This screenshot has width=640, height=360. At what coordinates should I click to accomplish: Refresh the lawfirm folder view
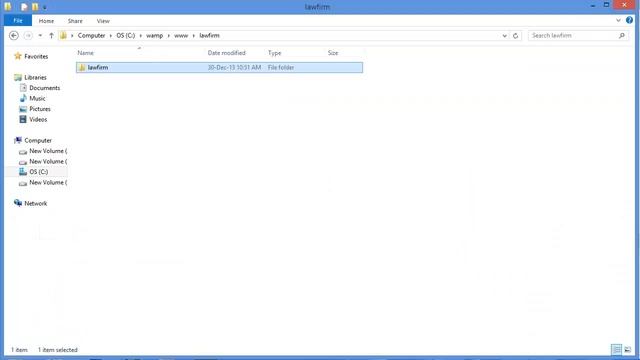516,36
